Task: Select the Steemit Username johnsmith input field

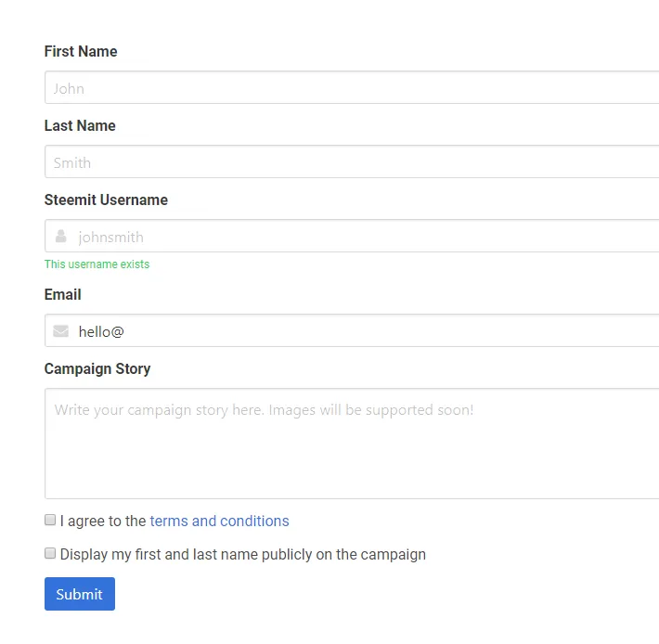Action: tap(352, 236)
